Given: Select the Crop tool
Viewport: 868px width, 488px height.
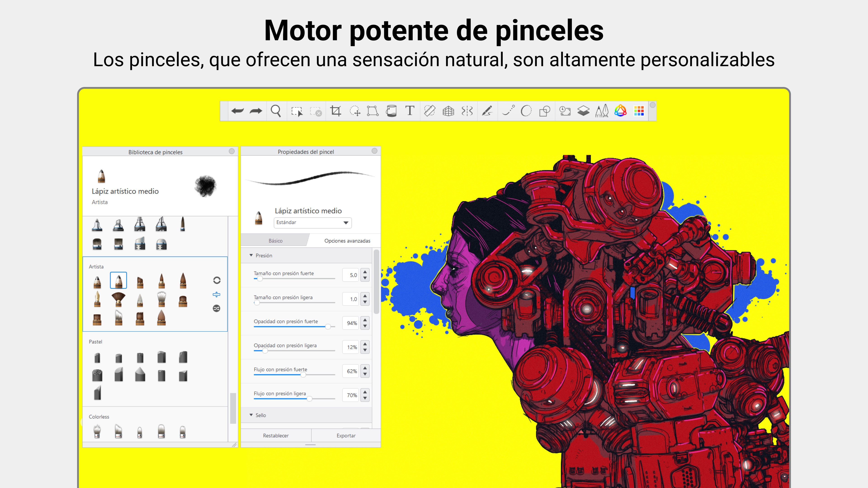Looking at the screenshot, I should coord(336,111).
